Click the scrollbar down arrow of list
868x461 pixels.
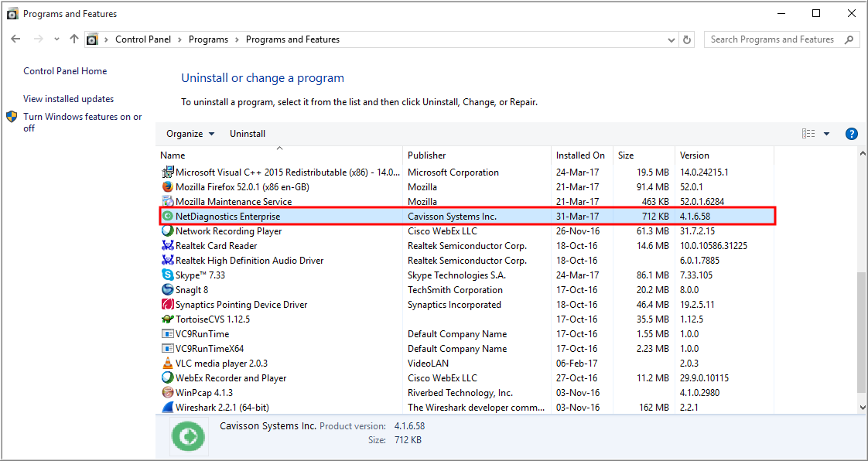[862, 407]
